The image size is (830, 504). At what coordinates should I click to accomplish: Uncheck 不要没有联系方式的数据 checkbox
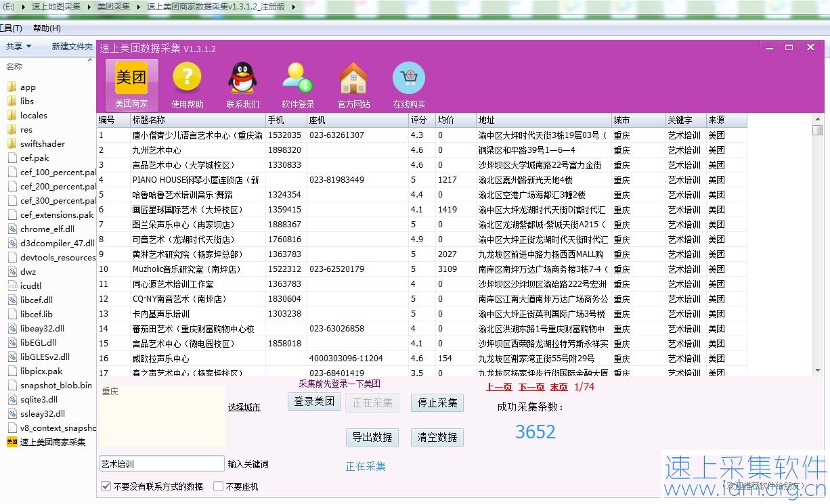coord(106,486)
